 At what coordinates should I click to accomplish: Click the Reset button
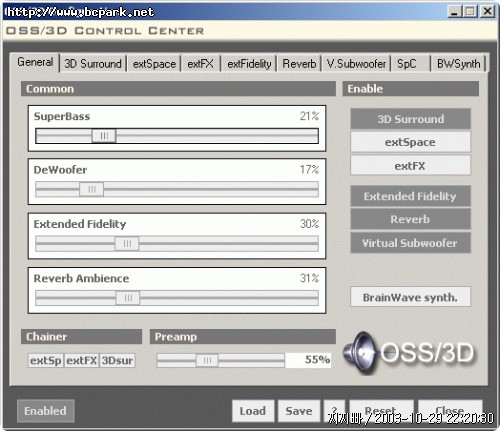(381, 411)
